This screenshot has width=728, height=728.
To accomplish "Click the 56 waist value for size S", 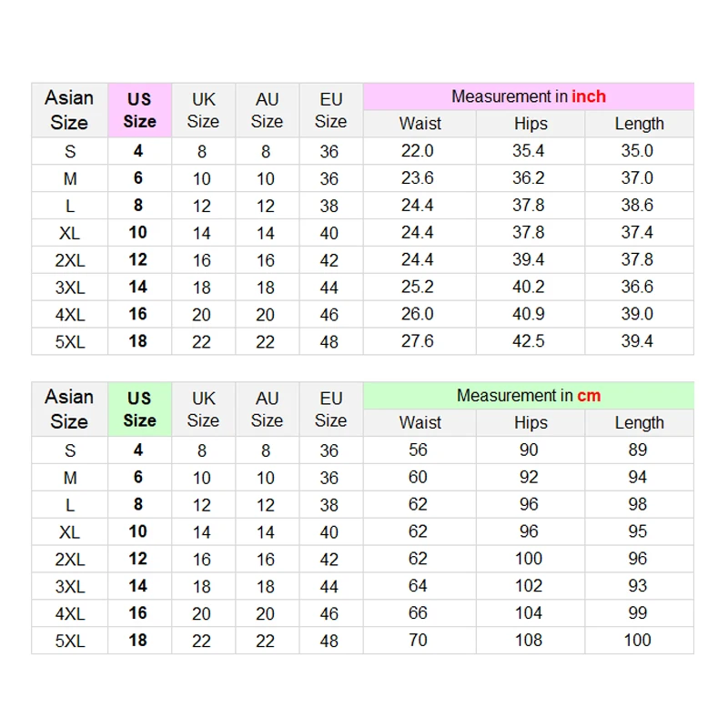I will 420,450.
